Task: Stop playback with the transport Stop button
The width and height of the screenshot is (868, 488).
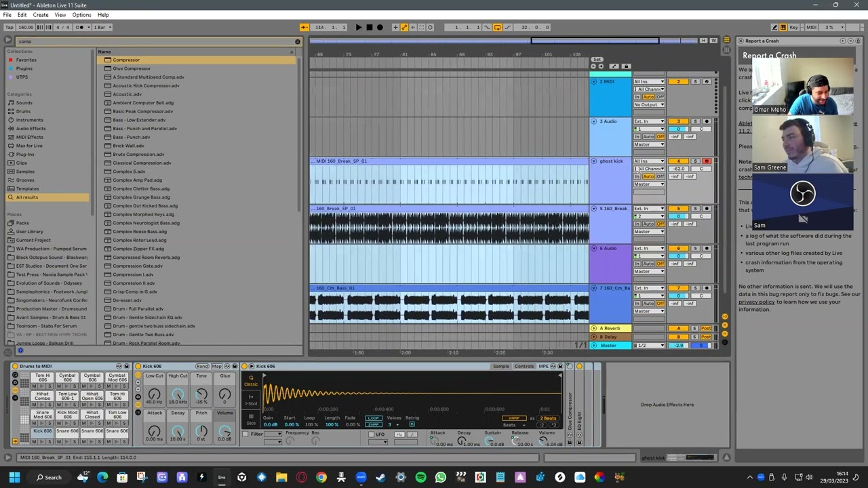Action: 369,27
